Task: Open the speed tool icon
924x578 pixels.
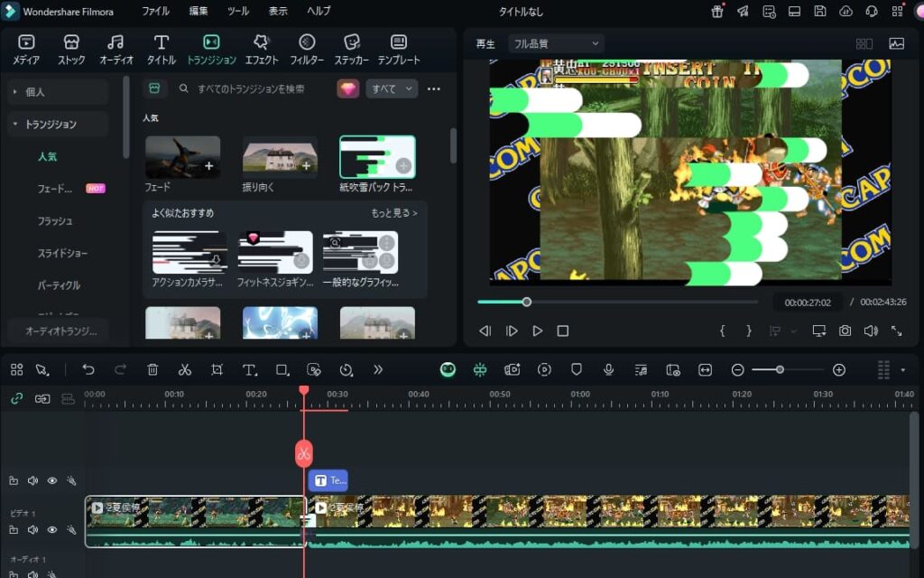Action: (x=346, y=369)
